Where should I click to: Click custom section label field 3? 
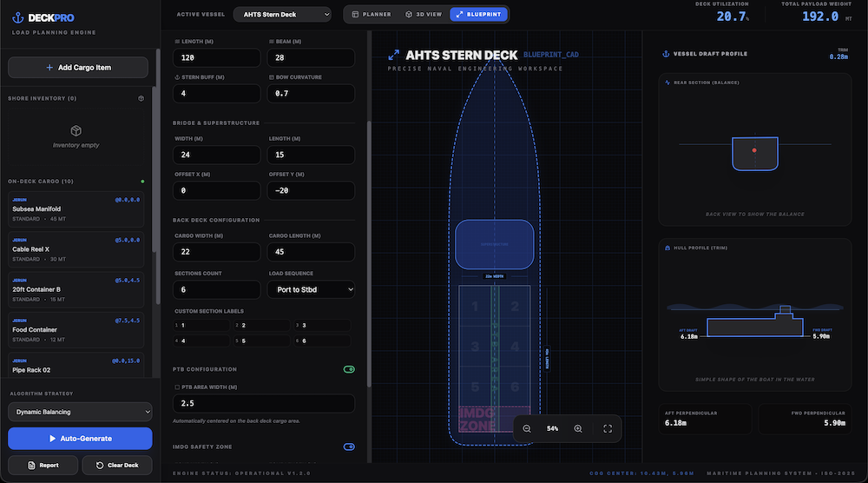(x=322, y=326)
